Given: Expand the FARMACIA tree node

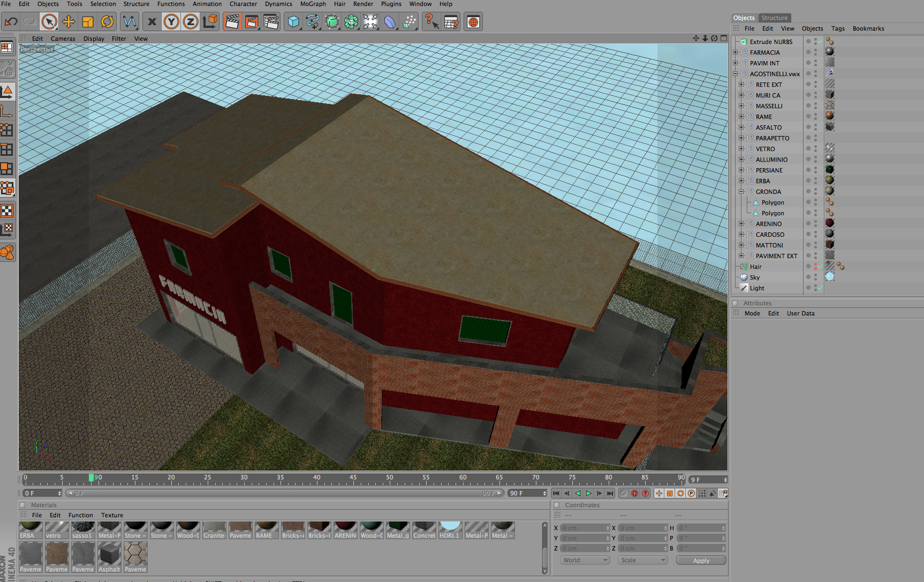Looking at the screenshot, I should tap(736, 52).
